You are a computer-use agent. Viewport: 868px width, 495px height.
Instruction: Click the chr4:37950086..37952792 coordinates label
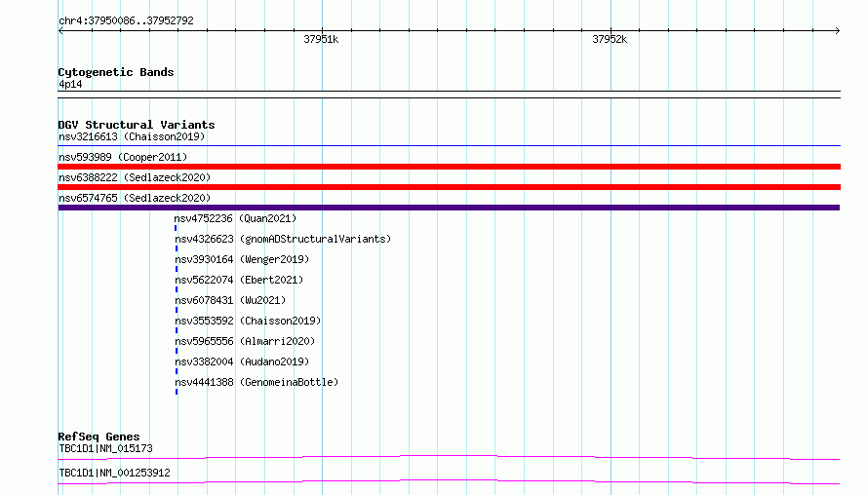[126, 20]
